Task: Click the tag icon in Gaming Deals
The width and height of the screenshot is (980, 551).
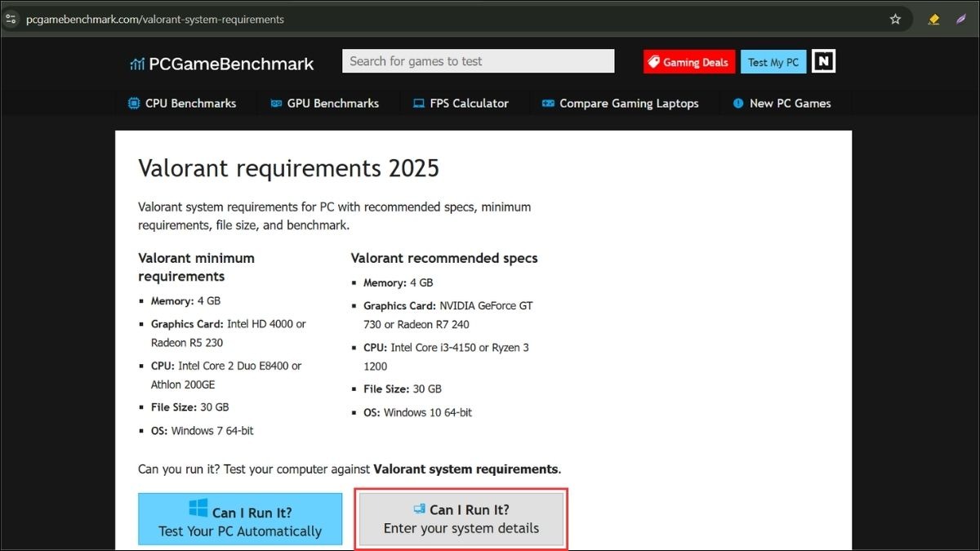Action: (653, 62)
